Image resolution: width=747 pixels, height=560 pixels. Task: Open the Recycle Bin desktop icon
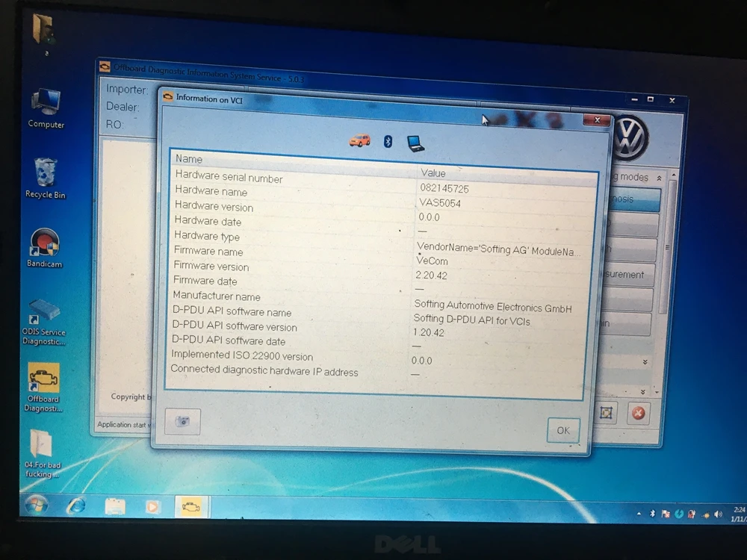(46, 178)
